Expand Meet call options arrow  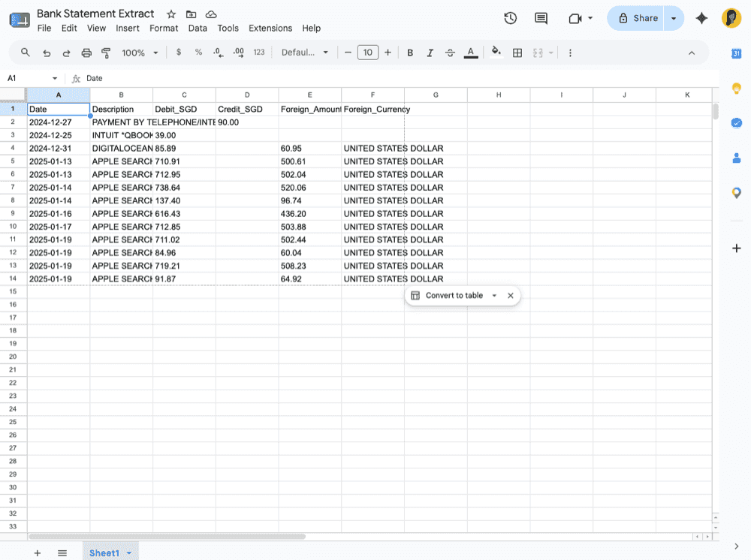click(x=590, y=18)
